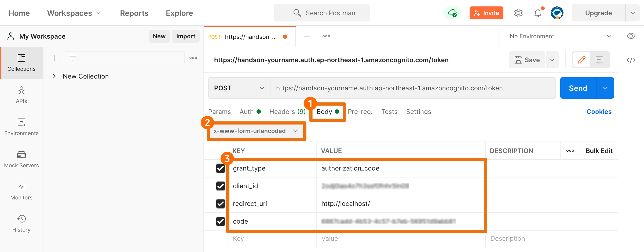644x252 pixels.
Task: Open the Monitors sidebar panel
Action: pos(21,192)
